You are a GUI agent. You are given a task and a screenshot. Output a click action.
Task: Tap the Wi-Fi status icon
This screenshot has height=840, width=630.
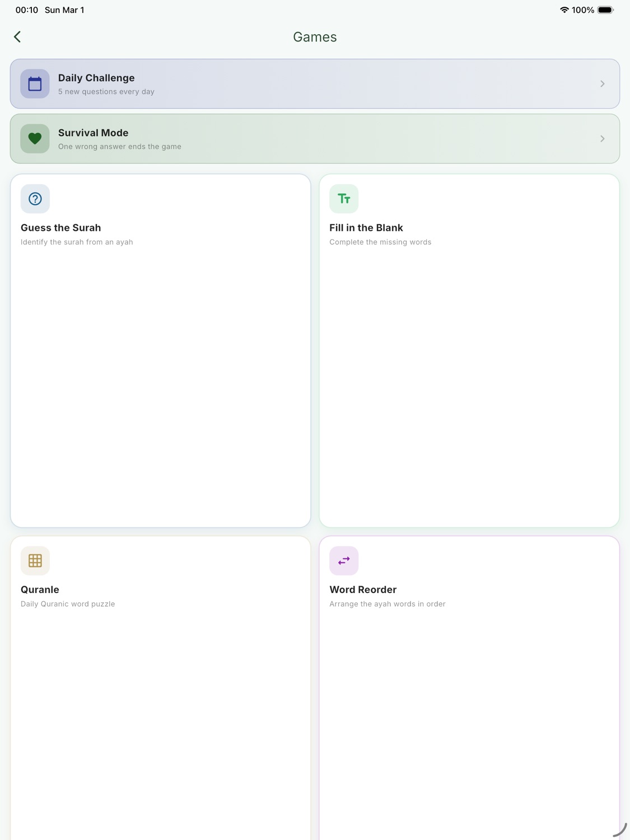pos(564,10)
